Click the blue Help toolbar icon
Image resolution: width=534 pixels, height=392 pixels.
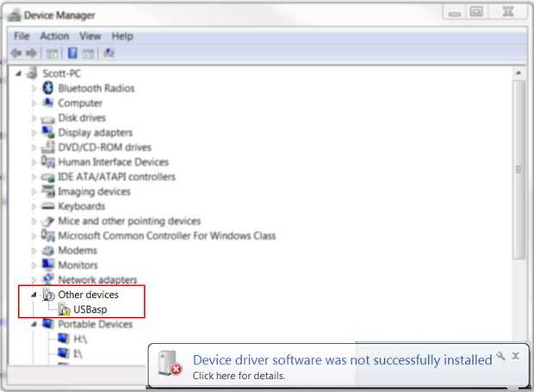72,53
